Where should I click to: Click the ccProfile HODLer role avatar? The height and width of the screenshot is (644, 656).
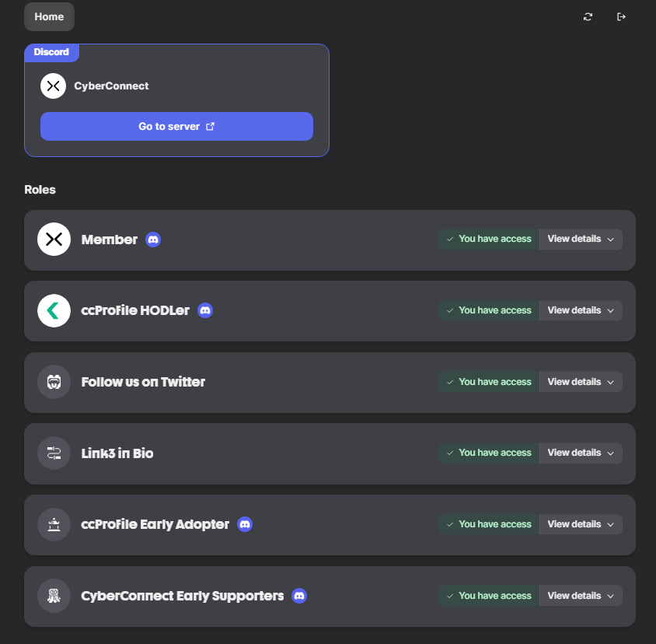tap(54, 311)
